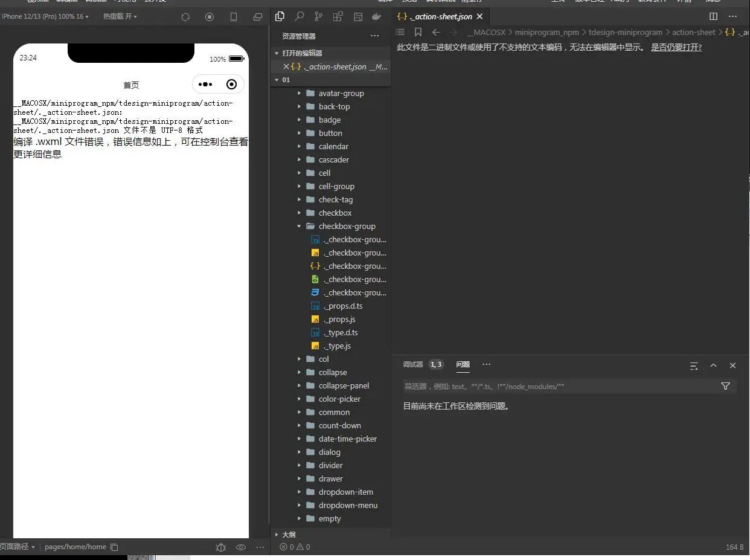Open the ._props.d.ts file
The image size is (750, 560).
[x=342, y=306]
